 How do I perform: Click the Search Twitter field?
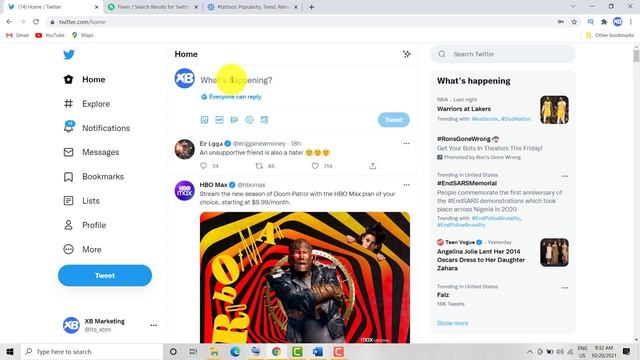[503, 54]
